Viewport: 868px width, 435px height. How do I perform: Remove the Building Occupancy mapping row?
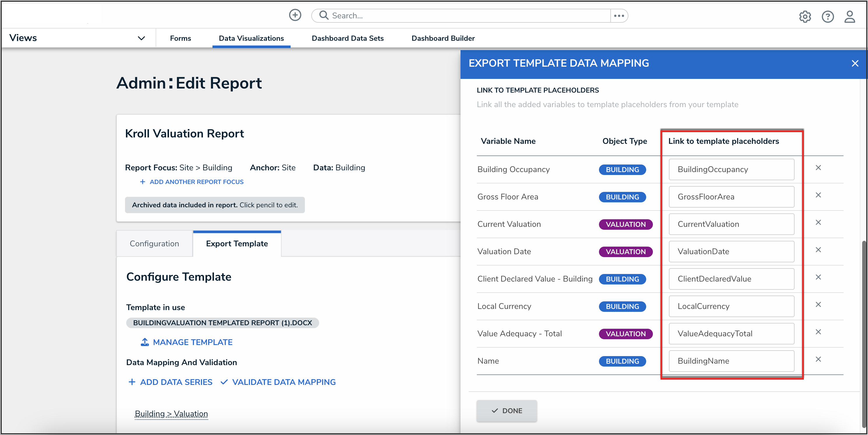click(x=818, y=168)
